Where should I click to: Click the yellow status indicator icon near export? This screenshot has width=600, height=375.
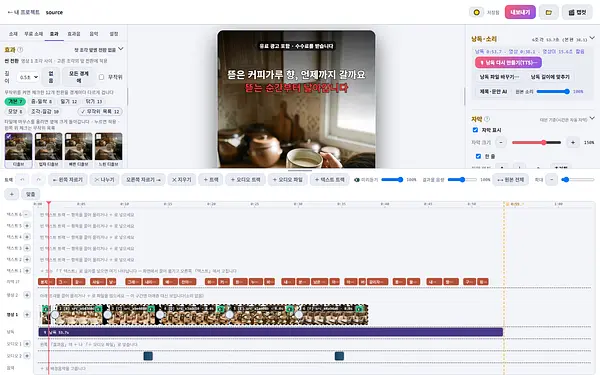pyautogui.click(x=476, y=12)
